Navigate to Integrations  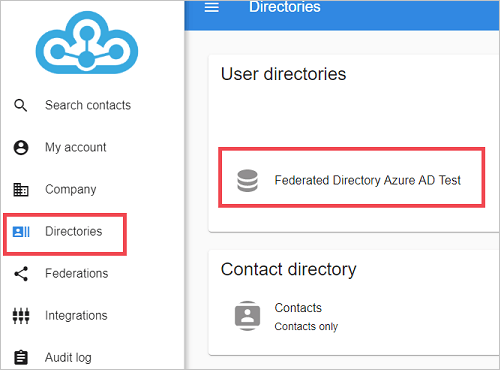(x=76, y=316)
